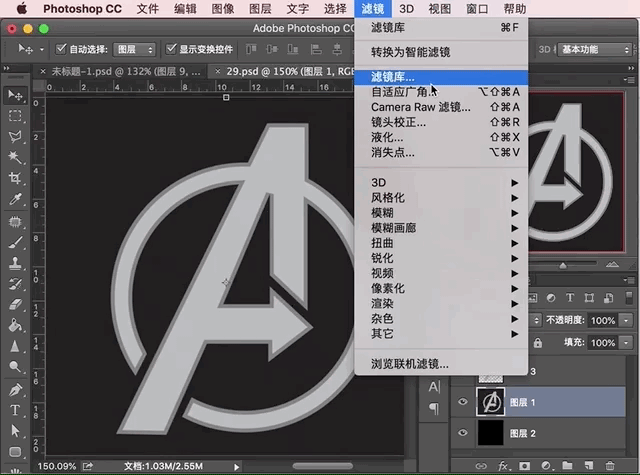Open the 不透明度 percentage dropdown

(625, 321)
